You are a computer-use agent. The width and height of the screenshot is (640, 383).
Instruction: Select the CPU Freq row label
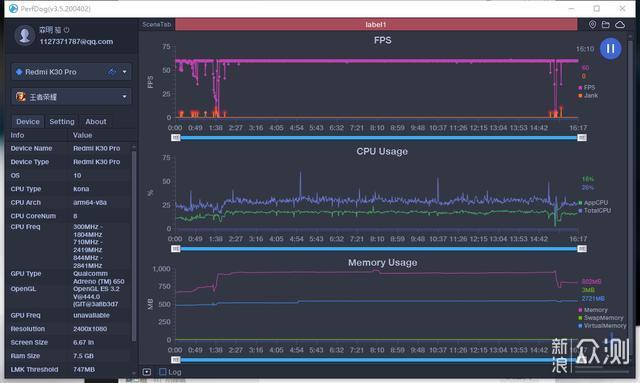[25, 227]
